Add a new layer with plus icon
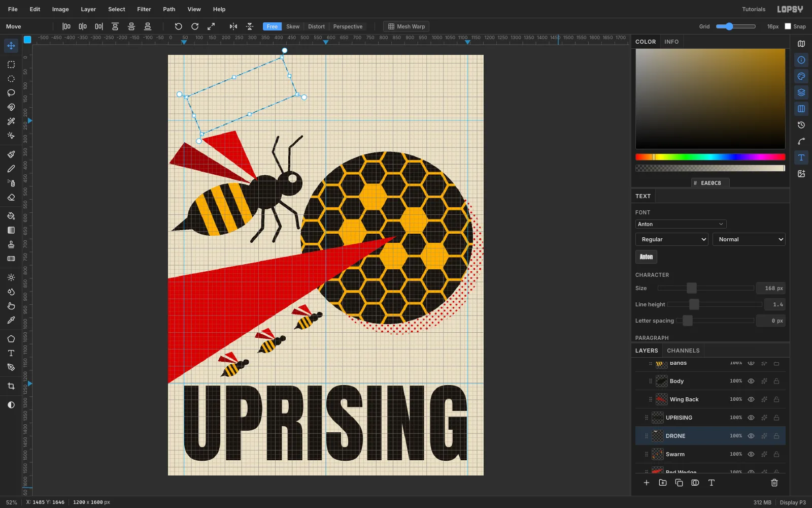 [x=647, y=483]
